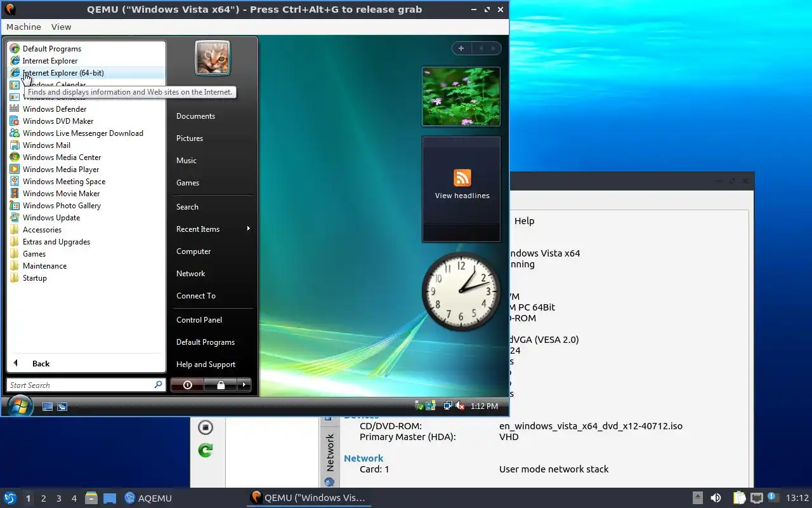The image size is (812, 508).
Task: Open Search from Start menu right pane
Action: pyautogui.click(x=187, y=207)
